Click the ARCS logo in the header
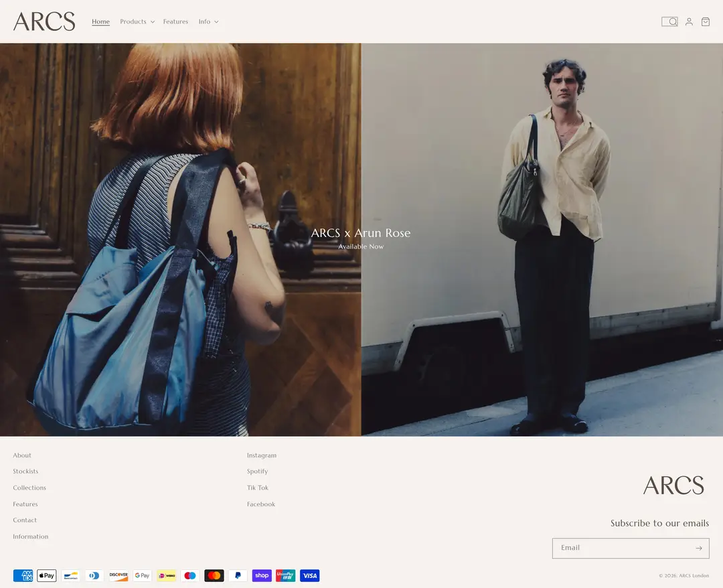Viewport: 723px width, 588px height. [x=44, y=21]
